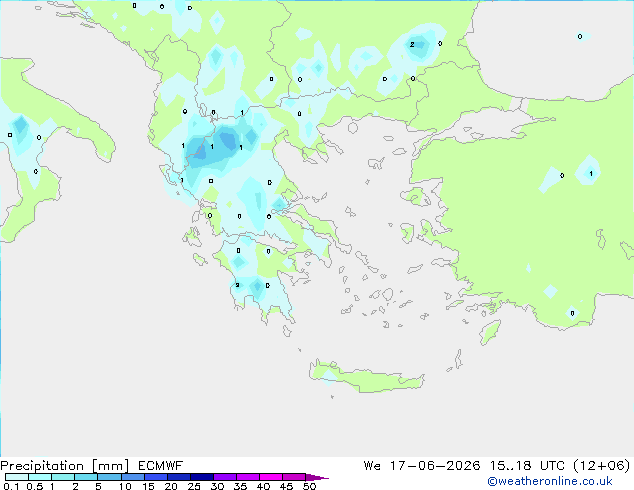Click the purple arrow tip of the legend
This screenshot has height=490, width=634.
[x=317, y=477]
